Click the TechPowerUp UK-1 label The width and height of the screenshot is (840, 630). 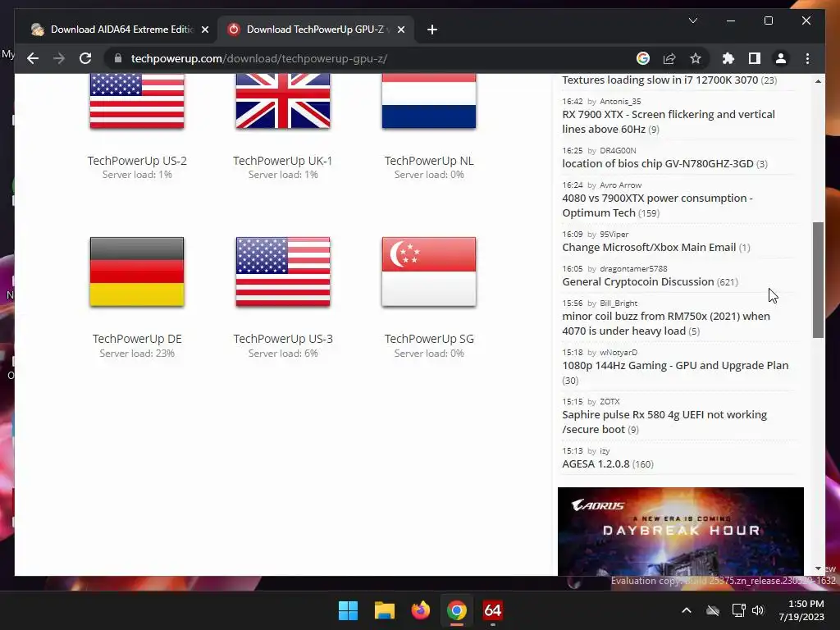coord(283,161)
